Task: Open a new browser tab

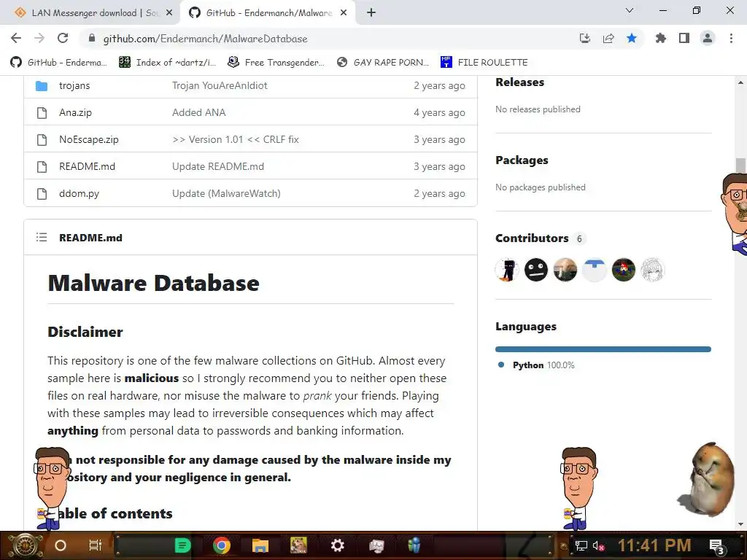Action: click(371, 13)
